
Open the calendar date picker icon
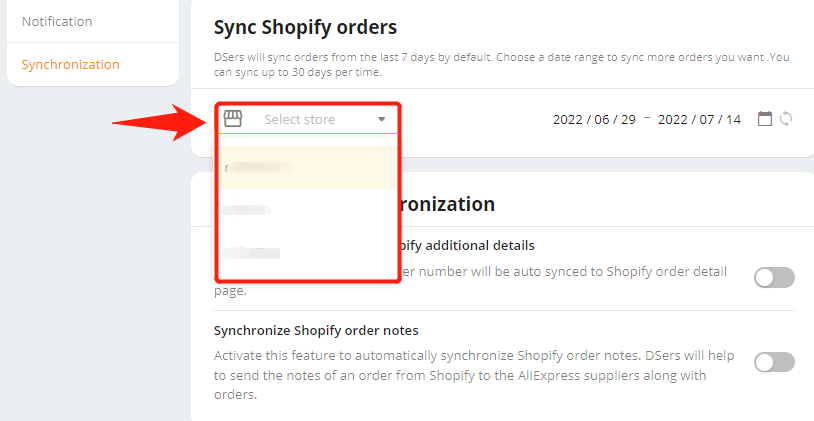pos(765,119)
